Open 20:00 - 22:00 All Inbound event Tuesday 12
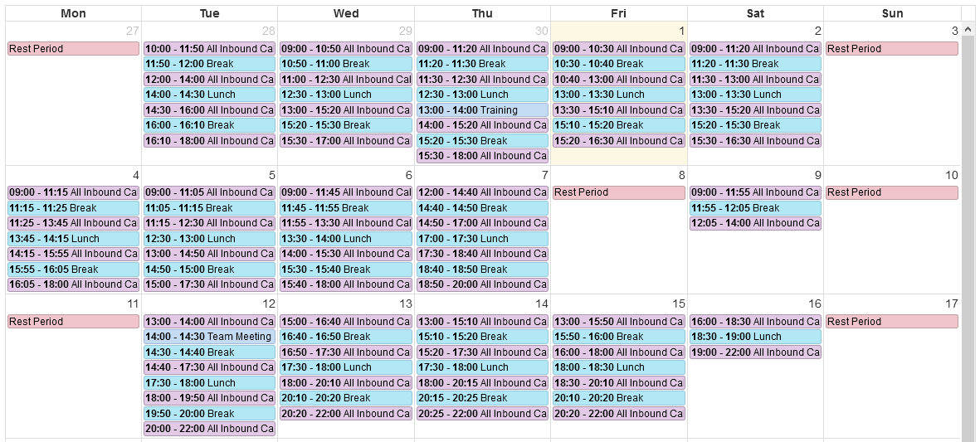 209,428
